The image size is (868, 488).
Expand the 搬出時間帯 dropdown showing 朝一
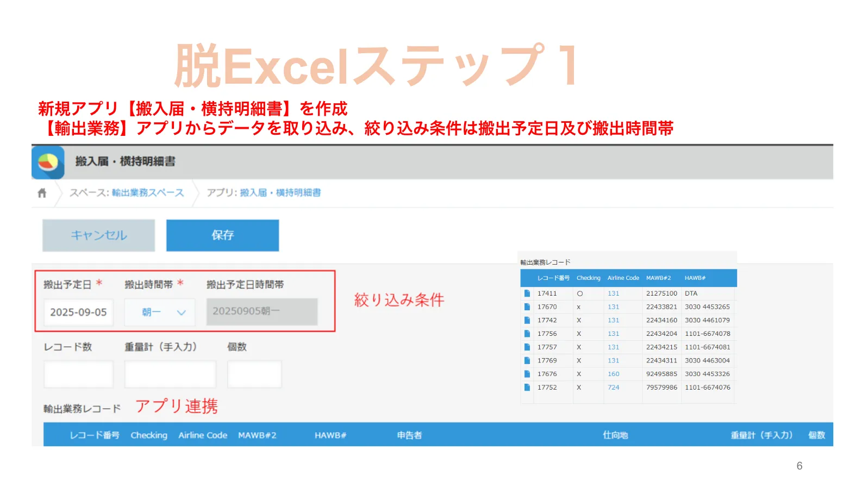coord(160,312)
